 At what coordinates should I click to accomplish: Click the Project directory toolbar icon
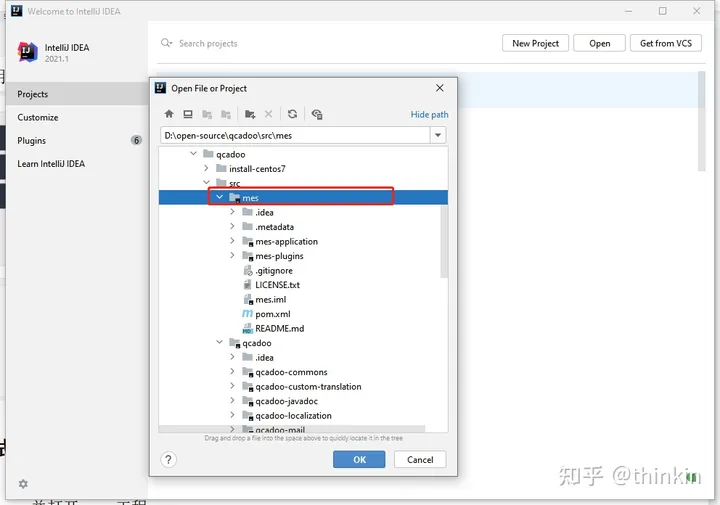click(x=207, y=114)
